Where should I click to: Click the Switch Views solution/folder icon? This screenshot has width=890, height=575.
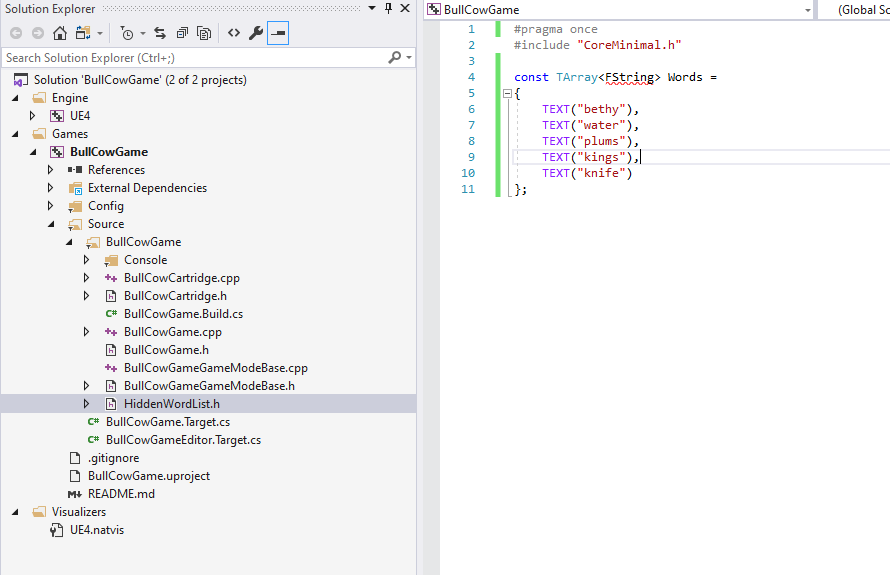tap(82, 33)
